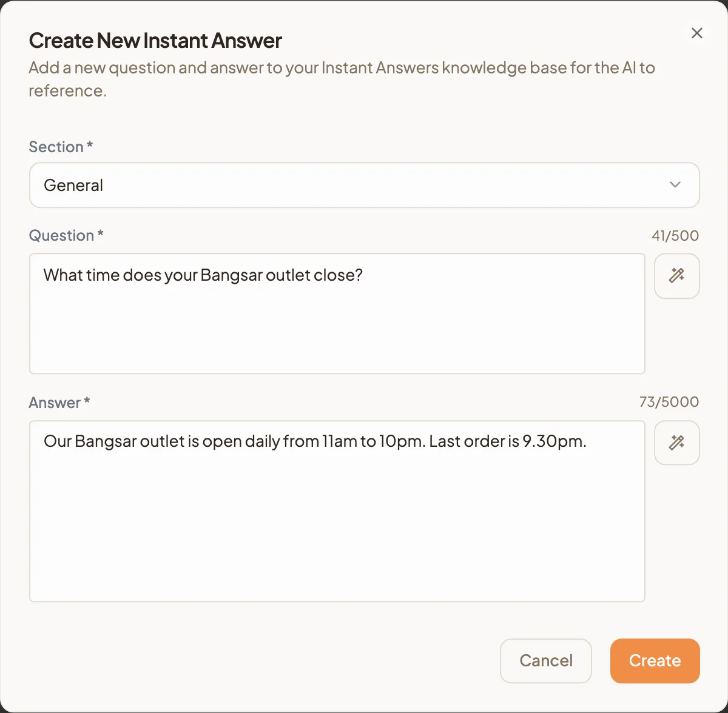Click the Section * field label
The width and height of the screenshot is (728, 713).
(x=61, y=147)
